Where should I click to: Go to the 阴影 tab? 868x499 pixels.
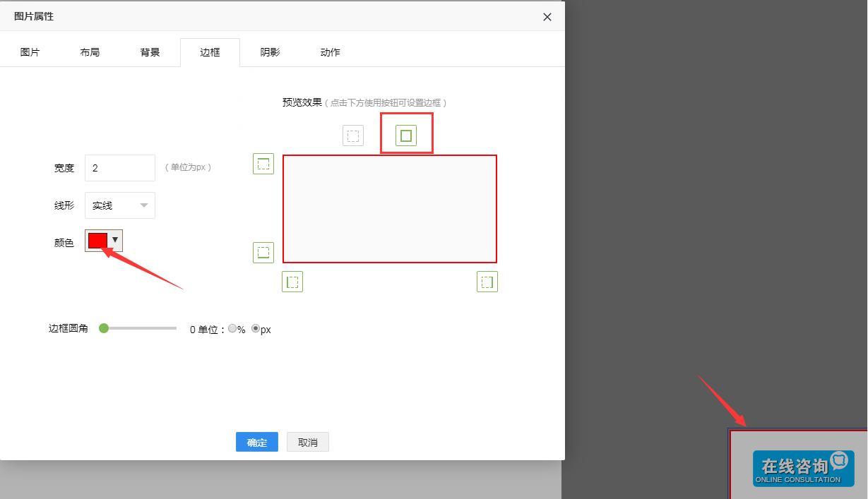tap(270, 52)
